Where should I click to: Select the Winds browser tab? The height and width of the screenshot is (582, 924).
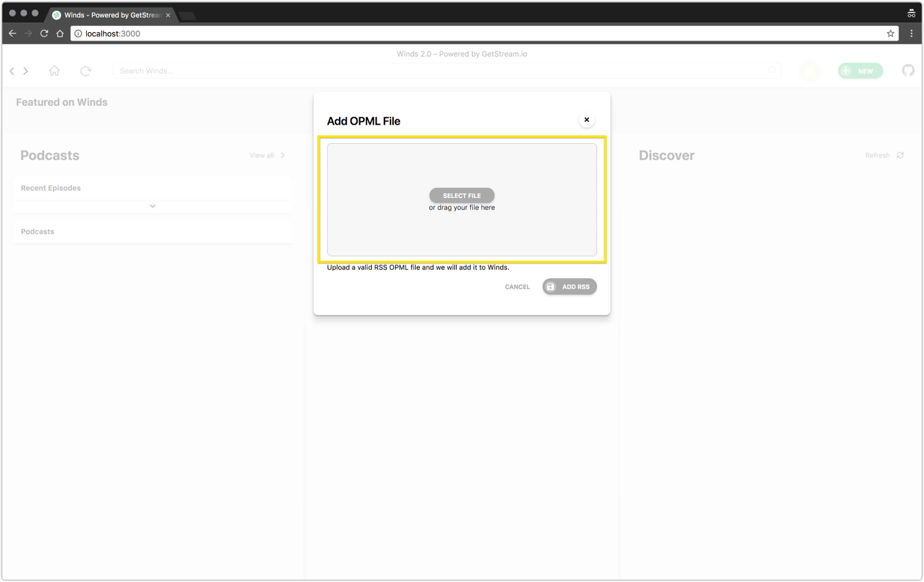pyautogui.click(x=111, y=15)
